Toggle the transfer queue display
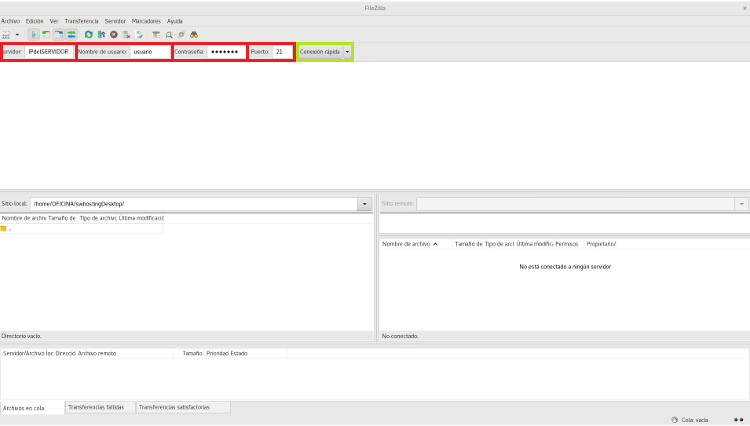Screen dimensions: 750x426 pyautogui.click(x=71, y=34)
